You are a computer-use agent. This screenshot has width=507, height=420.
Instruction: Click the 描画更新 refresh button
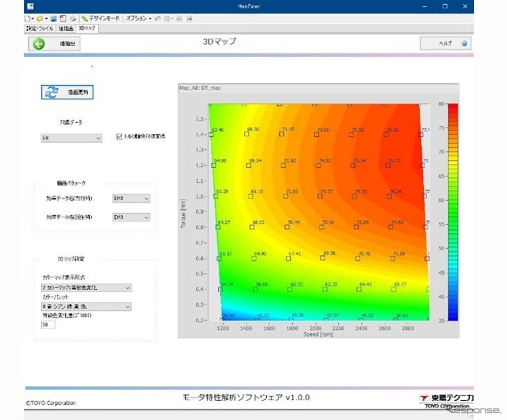point(67,92)
